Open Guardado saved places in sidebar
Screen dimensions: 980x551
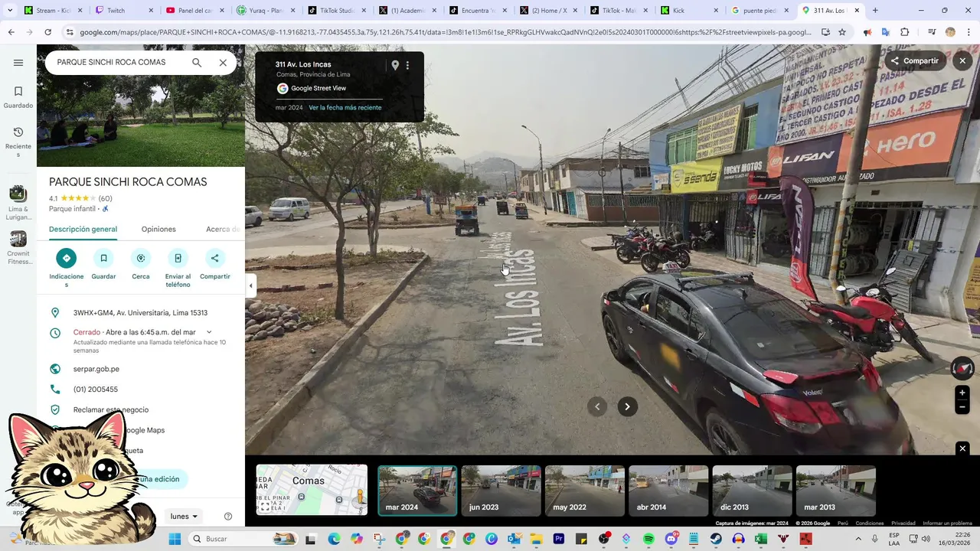(x=18, y=97)
